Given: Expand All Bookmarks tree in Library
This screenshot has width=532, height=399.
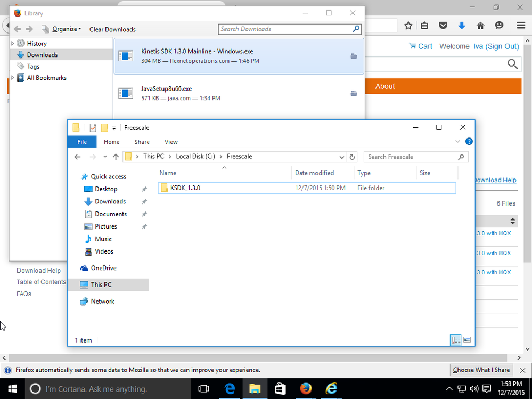Looking at the screenshot, I should coord(13,78).
